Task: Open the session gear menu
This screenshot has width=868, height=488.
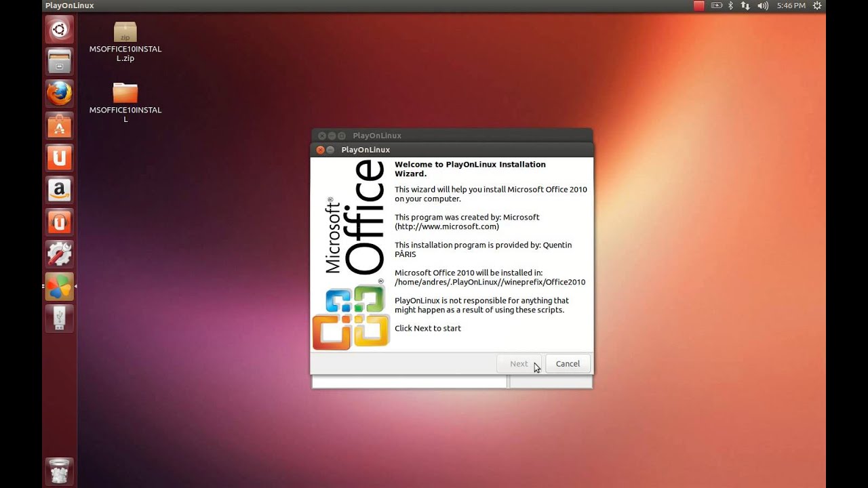Action: click(817, 5)
